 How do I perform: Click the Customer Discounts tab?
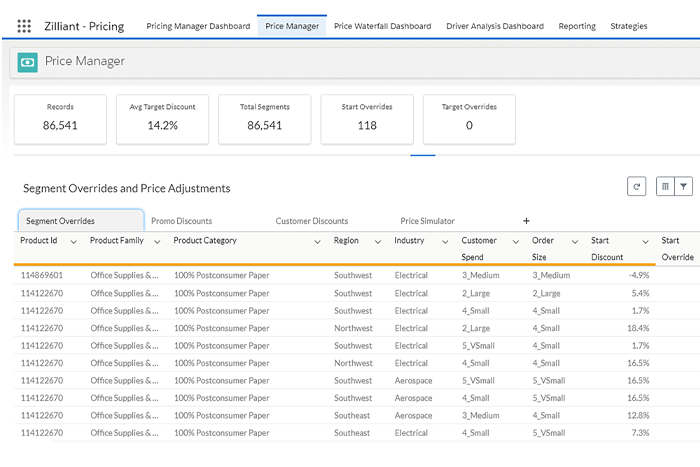pyautogui.click(x=312, y=221)
